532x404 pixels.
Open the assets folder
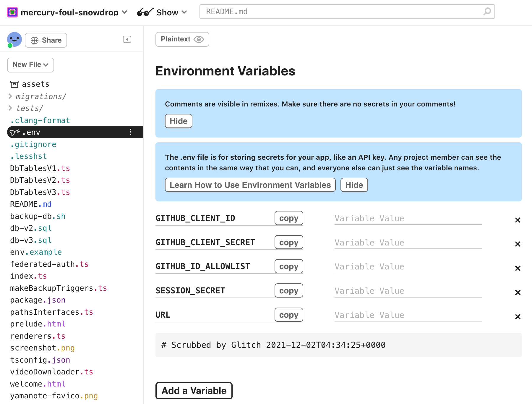click(x=30, y=84)
